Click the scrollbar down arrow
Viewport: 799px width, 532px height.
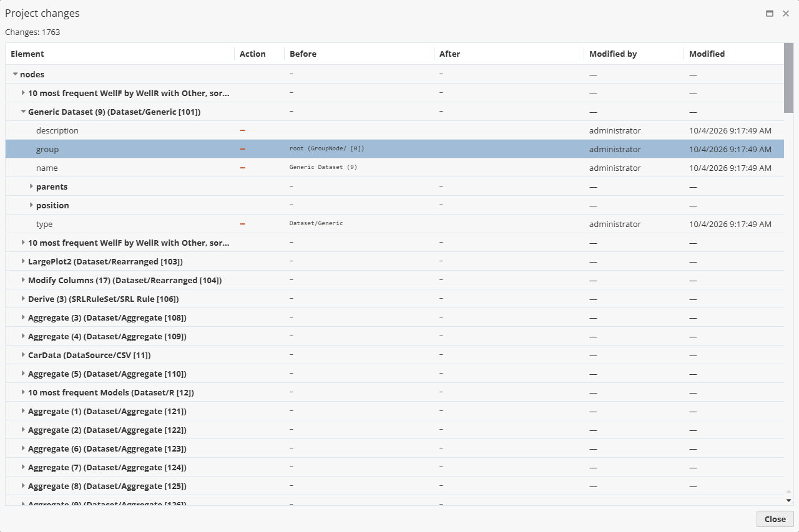[x=788, y=500]
